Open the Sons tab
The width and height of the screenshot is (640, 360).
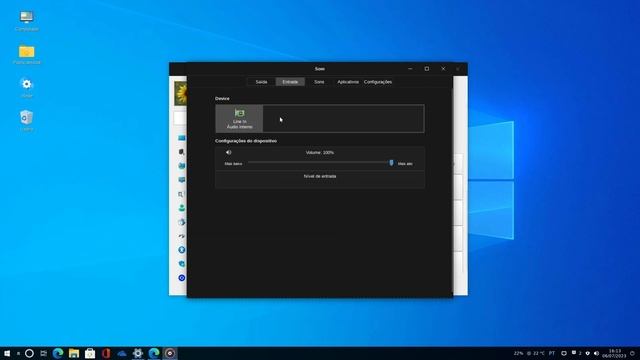[x=319, y=82]
